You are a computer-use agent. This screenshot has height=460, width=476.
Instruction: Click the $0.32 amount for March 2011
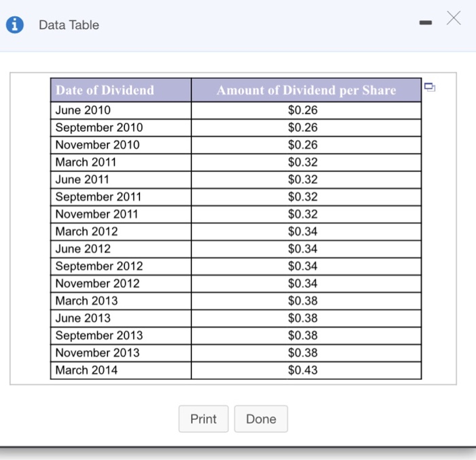(306, 162)
